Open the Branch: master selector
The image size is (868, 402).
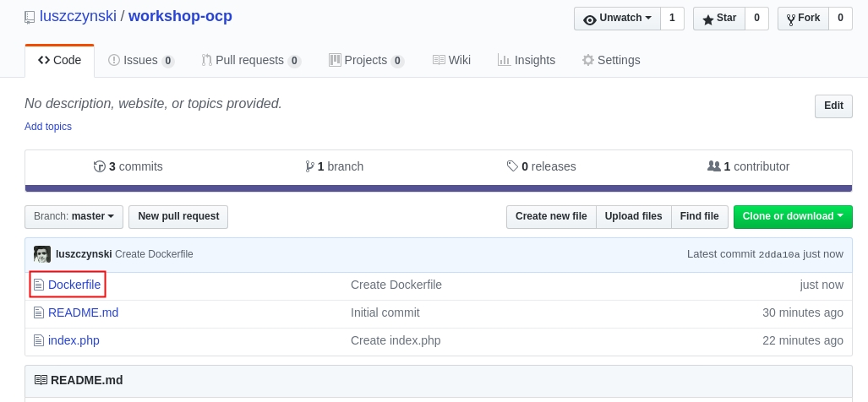[x=74, y=216]
